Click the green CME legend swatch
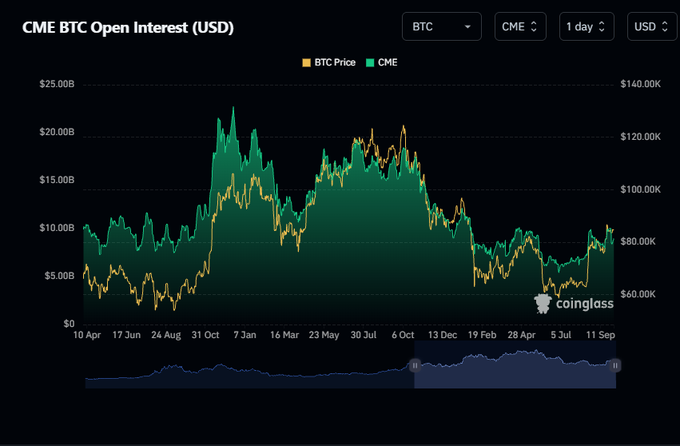Screen dimensions: 680x446 coord(370,63)
